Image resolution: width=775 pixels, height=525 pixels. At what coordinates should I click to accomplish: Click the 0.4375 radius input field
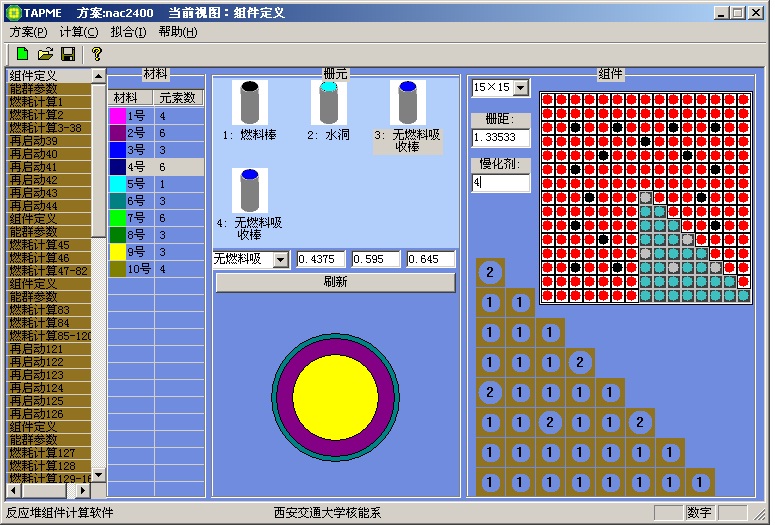point(320,260)
